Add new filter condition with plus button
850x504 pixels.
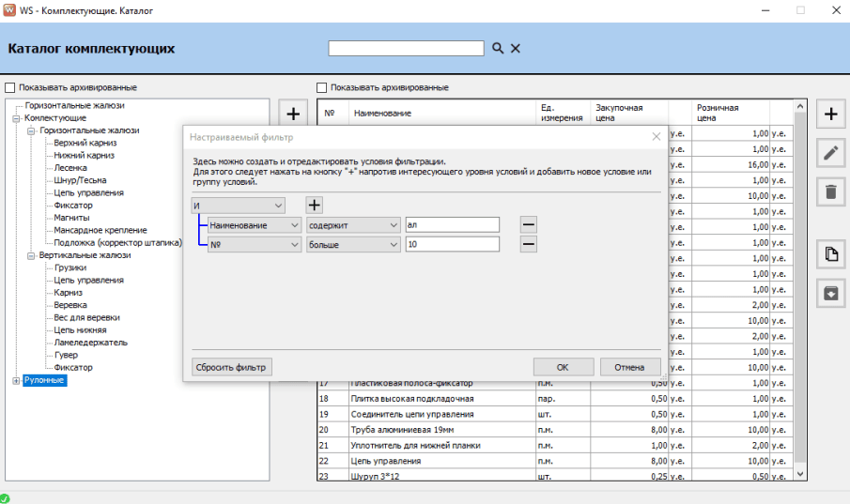(315, 206)
